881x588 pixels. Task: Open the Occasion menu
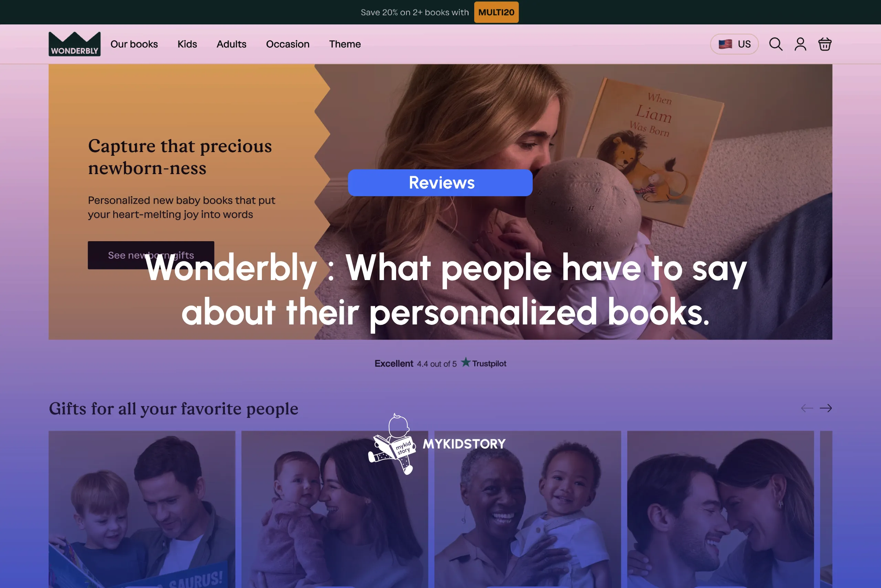click(x=288, y=44)
